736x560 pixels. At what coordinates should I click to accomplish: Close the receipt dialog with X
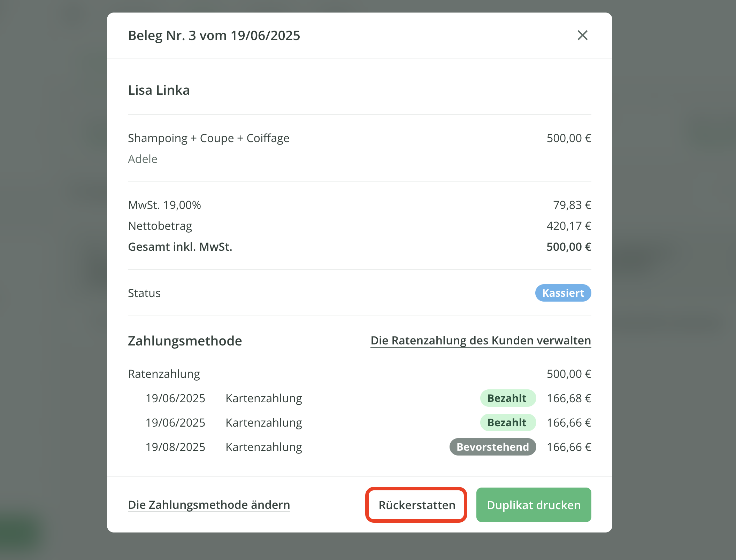coord(582,35)
